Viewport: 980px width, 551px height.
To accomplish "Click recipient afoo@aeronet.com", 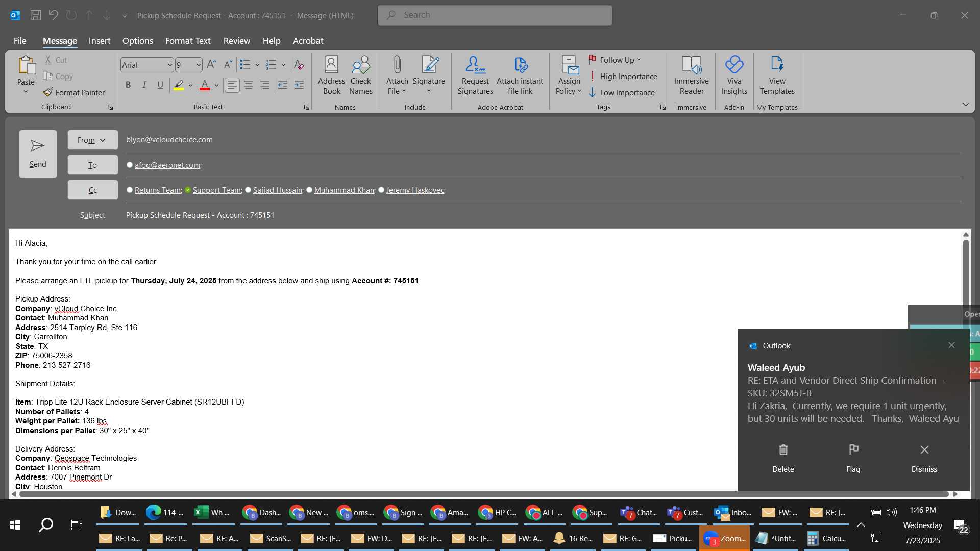I will [x=167, y=165].
